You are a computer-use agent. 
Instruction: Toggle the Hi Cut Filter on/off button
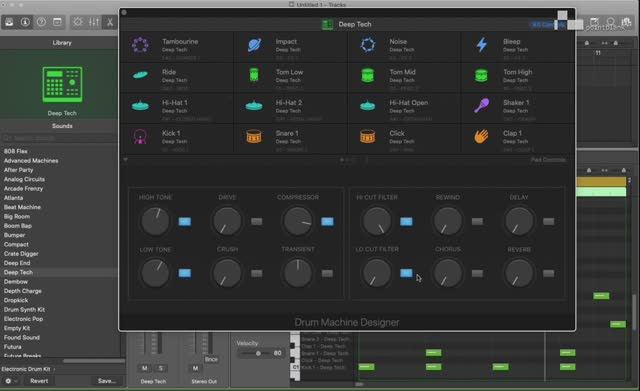[x=406, y=221]
